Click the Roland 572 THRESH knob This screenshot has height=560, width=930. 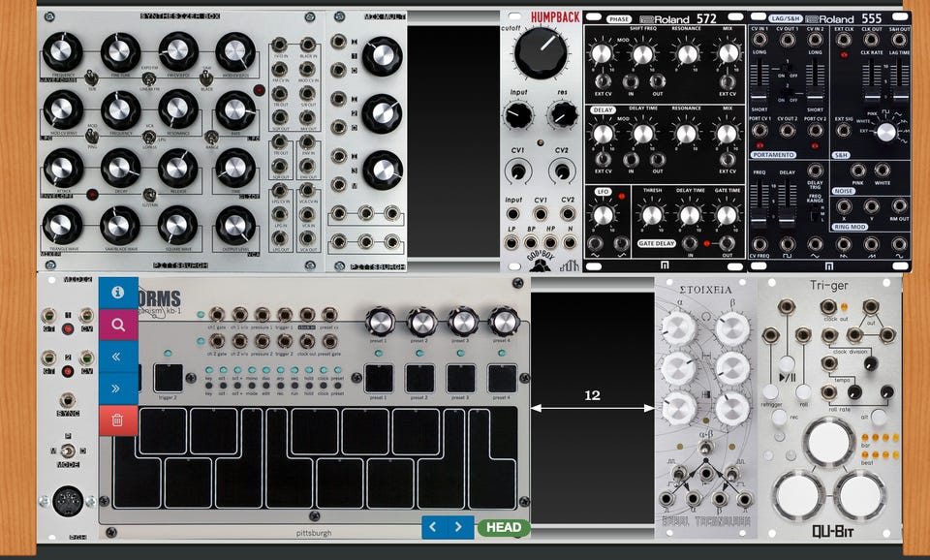[x=652, y=215]
